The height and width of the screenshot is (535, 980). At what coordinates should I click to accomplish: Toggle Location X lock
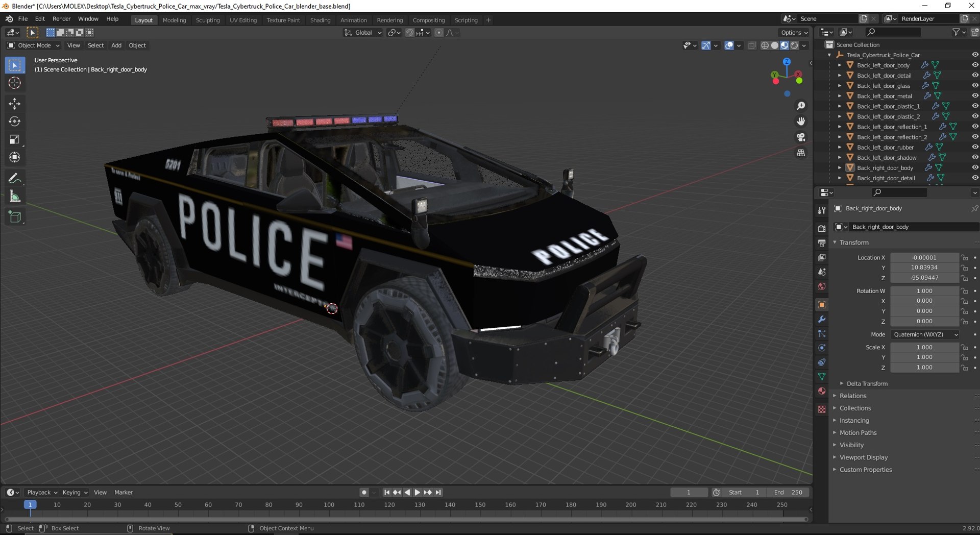point(965,258)
